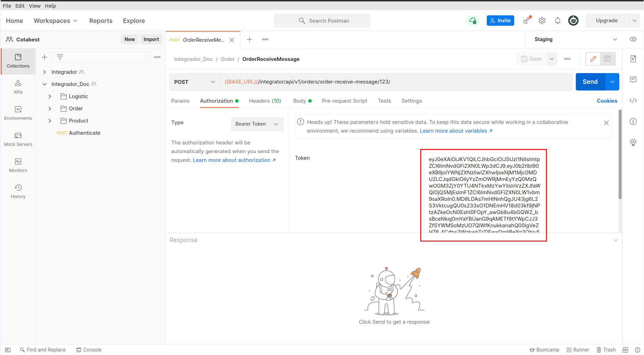This screenshot has width=644, height=355.
Task: Open the notifications bell
Action: pos(558,21)
